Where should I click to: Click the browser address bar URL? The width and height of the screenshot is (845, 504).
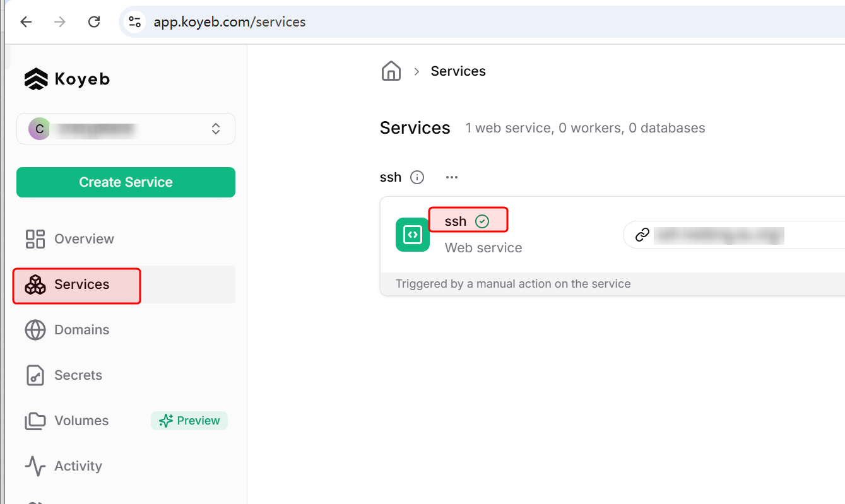[x=230, y=22]
